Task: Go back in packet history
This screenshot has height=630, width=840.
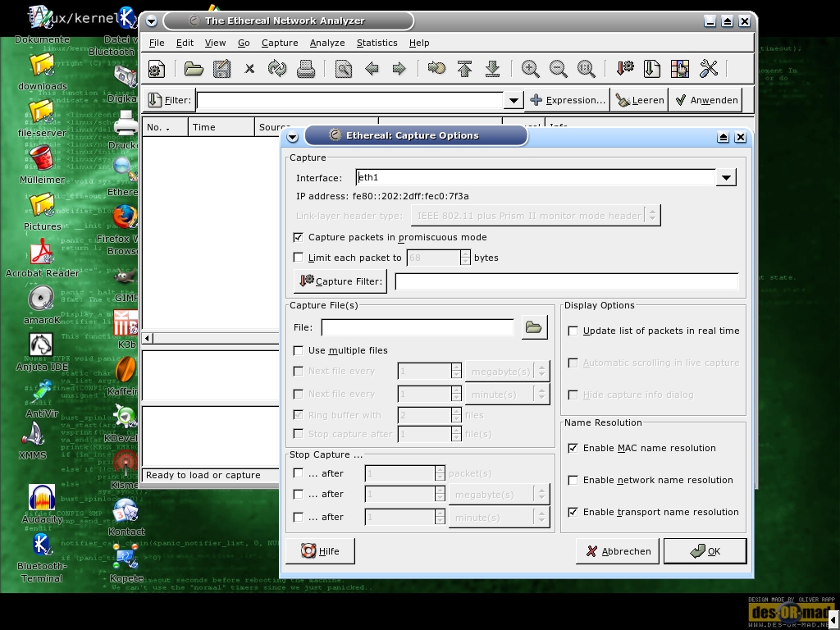Action: click(x=372, y=69)
